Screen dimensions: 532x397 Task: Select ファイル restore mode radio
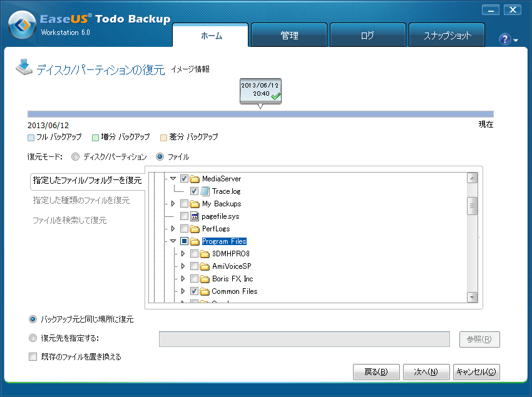point(160,157)
